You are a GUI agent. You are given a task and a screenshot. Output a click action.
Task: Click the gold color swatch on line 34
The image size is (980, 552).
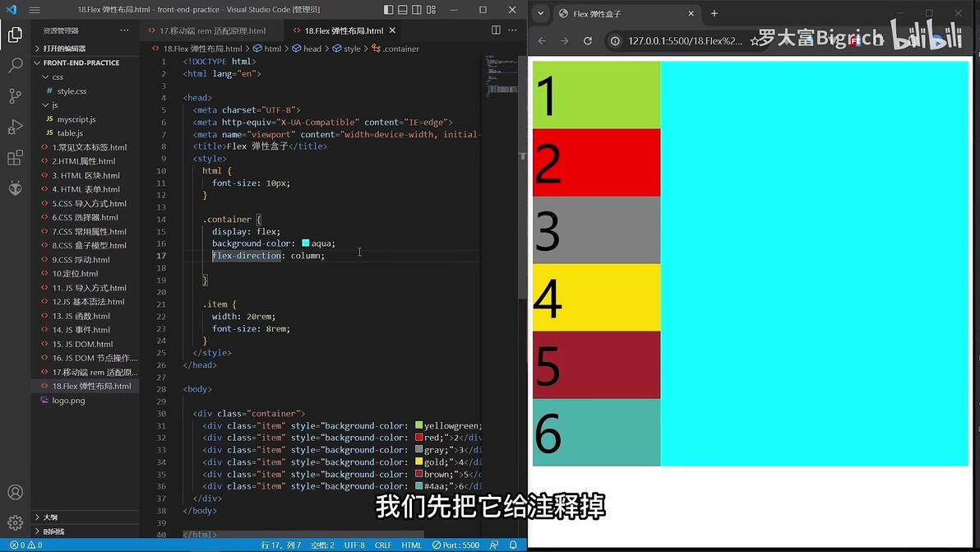pos(418,462)
